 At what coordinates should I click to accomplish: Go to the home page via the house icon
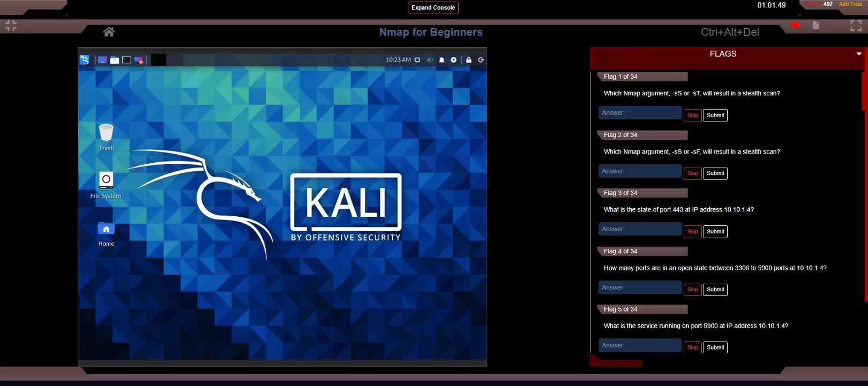click(x=109, y=32)
